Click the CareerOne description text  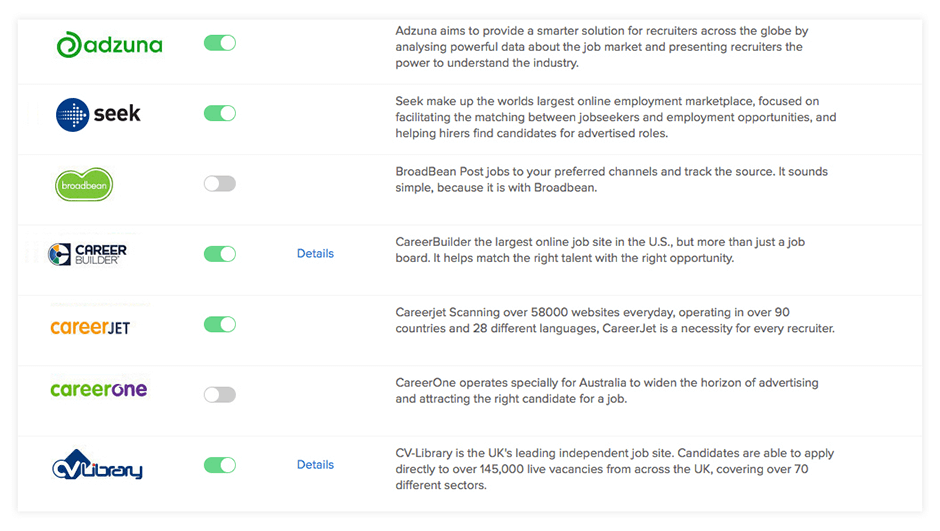click(x=607, y=391)
